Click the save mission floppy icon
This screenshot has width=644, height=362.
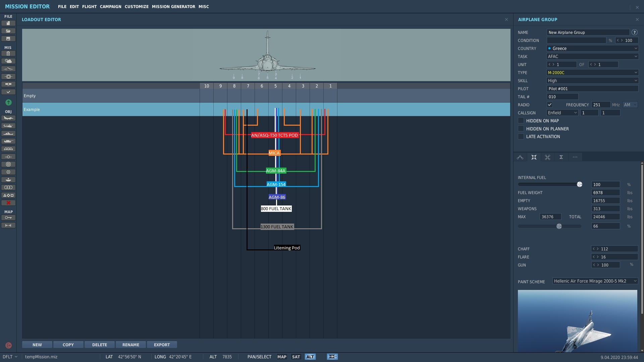(x=8, y=39)
